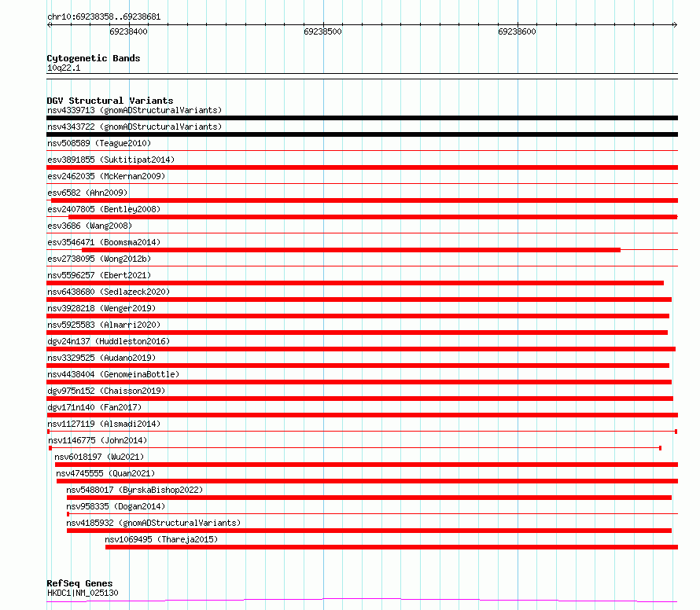Select variant label nsv5596257 (Ebert2021)
This screenshot has width=700, height=610.
tap(99, 275)
